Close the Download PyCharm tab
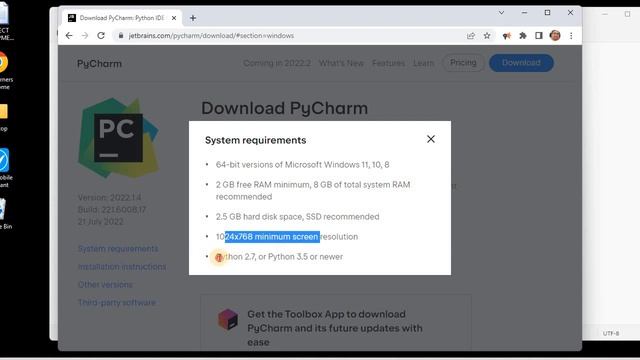Screen dimensions: 640x360 tap(174, 18)
